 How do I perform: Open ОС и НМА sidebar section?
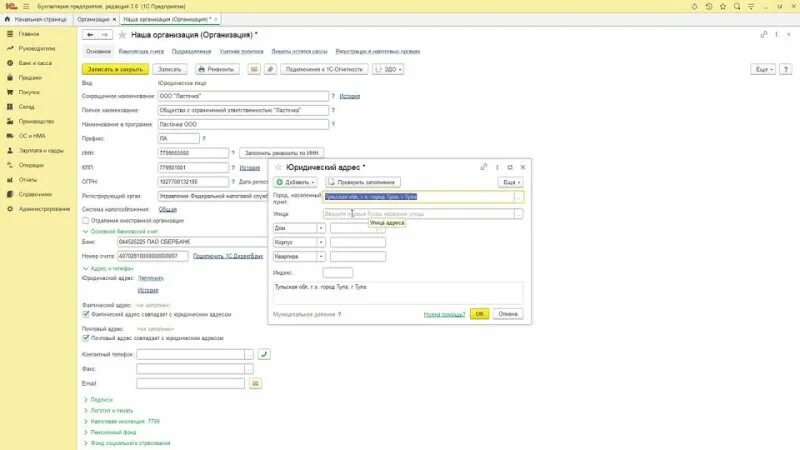(x=32, y=136)
